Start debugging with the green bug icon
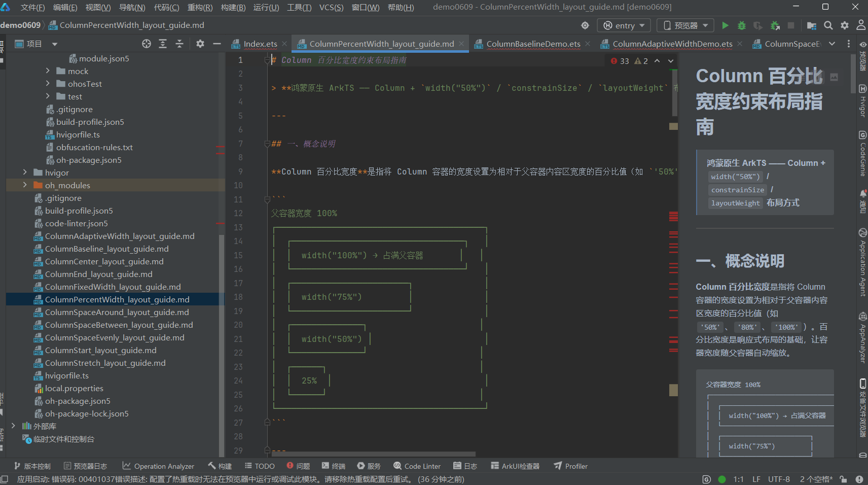 click(x=742, y=25)
